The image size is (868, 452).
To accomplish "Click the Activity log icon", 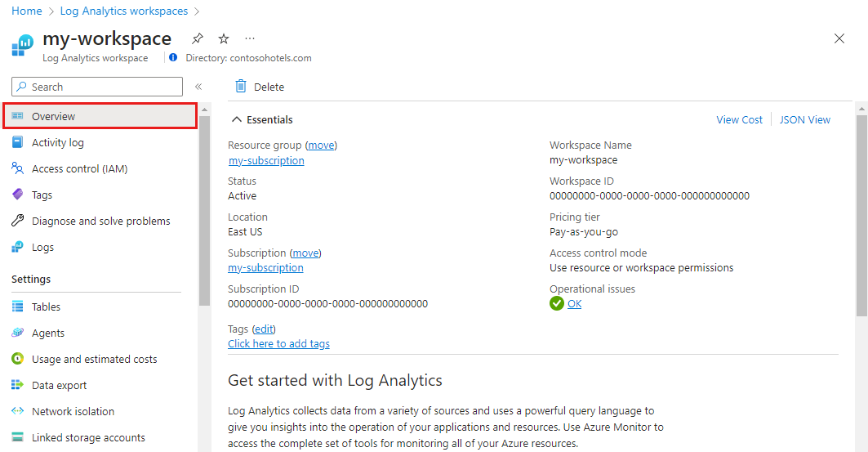I will (x=18, y=142).
